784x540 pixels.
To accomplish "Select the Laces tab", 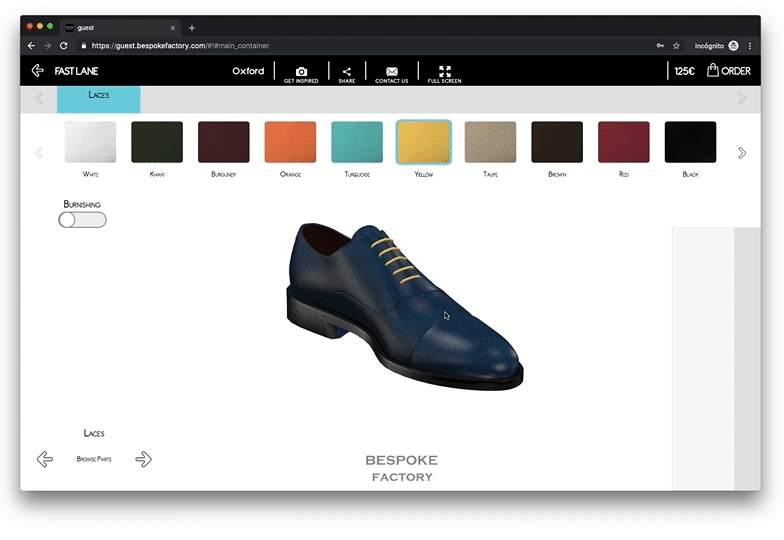I will tap(99, 97).
